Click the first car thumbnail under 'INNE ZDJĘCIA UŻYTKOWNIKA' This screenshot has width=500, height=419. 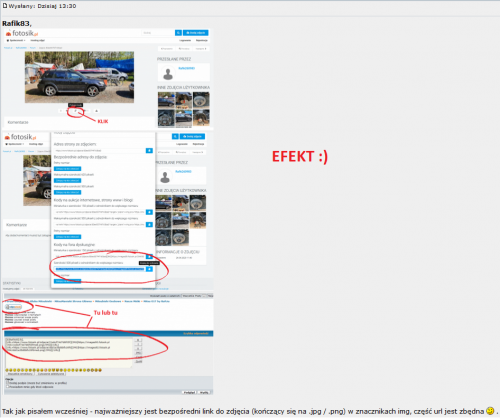point(166,100)
